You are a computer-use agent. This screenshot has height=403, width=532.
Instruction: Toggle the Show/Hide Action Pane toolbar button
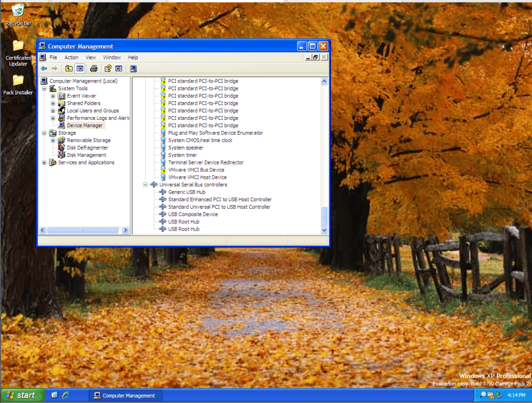click(119, 69)
